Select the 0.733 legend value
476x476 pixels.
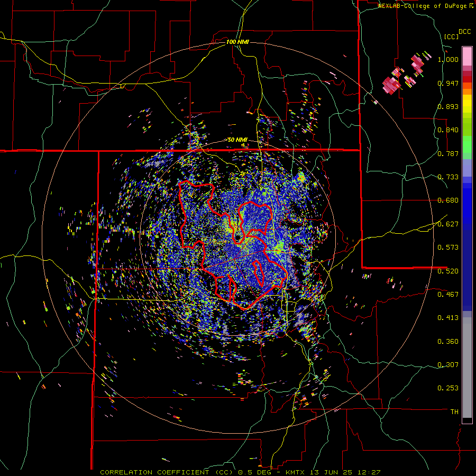tap(448, 177)
